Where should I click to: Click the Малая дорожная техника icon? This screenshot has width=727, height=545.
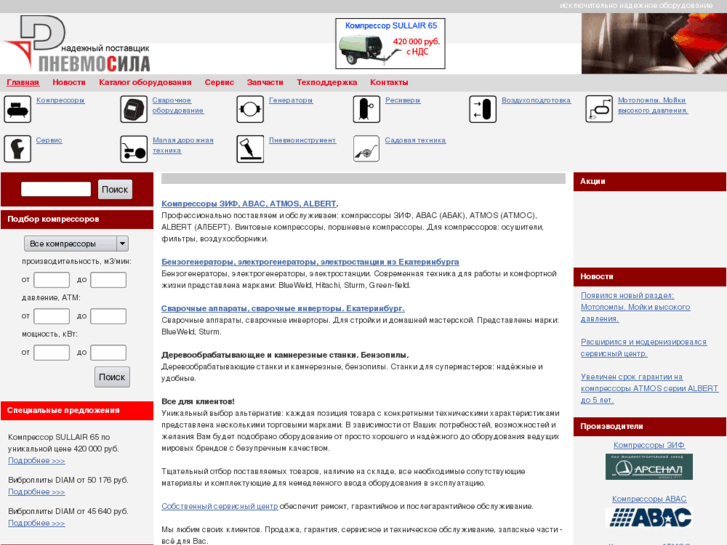(x=134, y=149)
